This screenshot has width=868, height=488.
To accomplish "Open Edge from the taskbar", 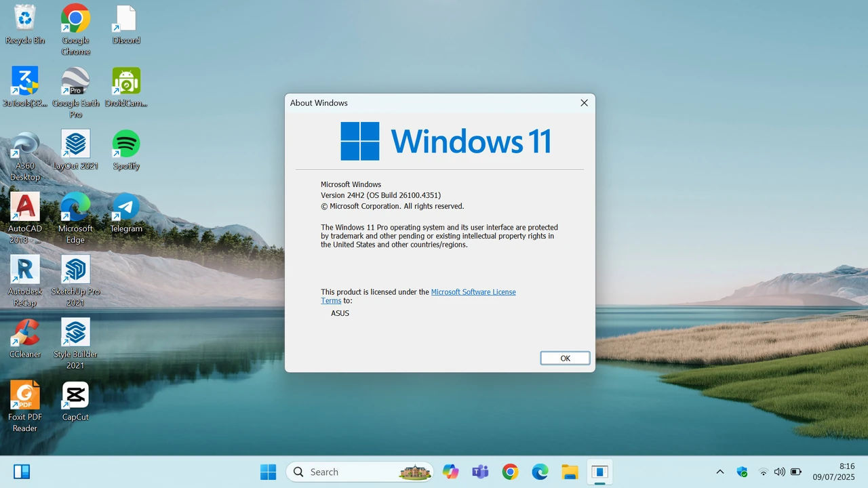I will click(x=540, y=472).
